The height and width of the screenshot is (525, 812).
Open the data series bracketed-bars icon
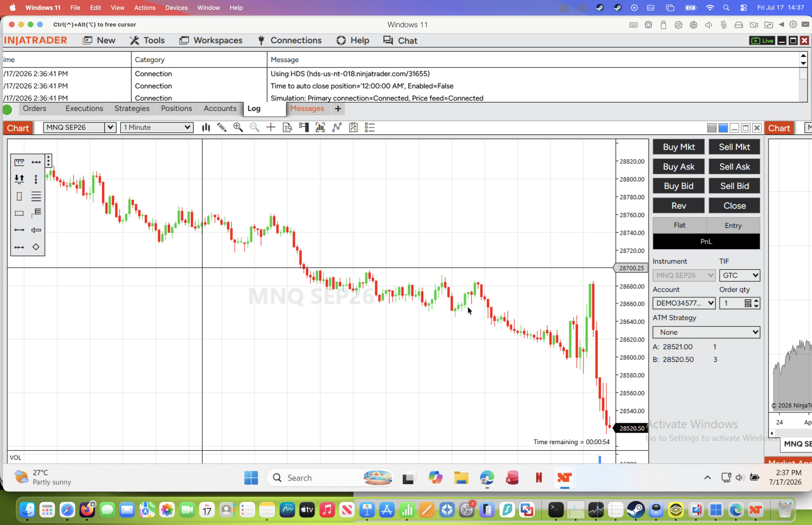click(x=320, y=128)
